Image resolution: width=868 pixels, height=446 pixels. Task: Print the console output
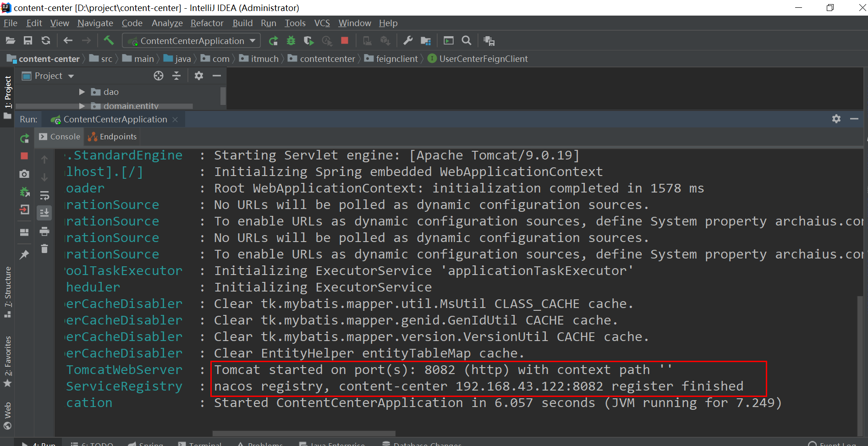(44, 231)
